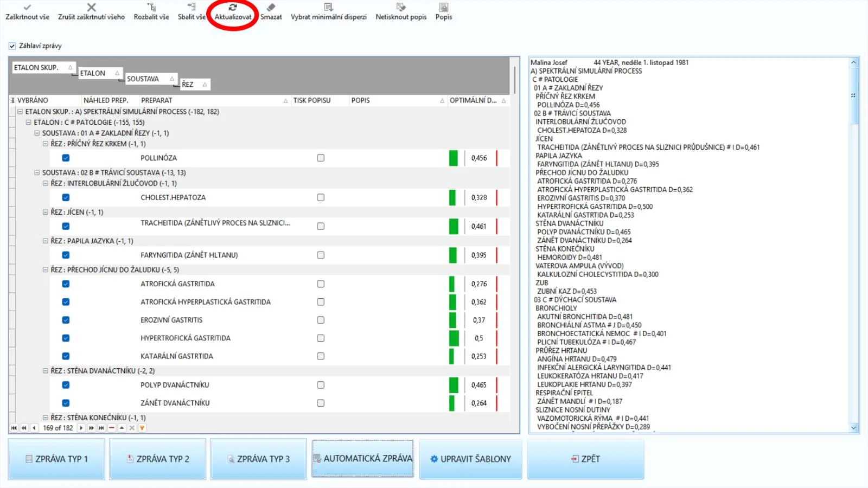Select the Zaškrtnout vše checkmark icon
Image resolution: width=868 pixels, height=488 pixels.
pos(27,7)
